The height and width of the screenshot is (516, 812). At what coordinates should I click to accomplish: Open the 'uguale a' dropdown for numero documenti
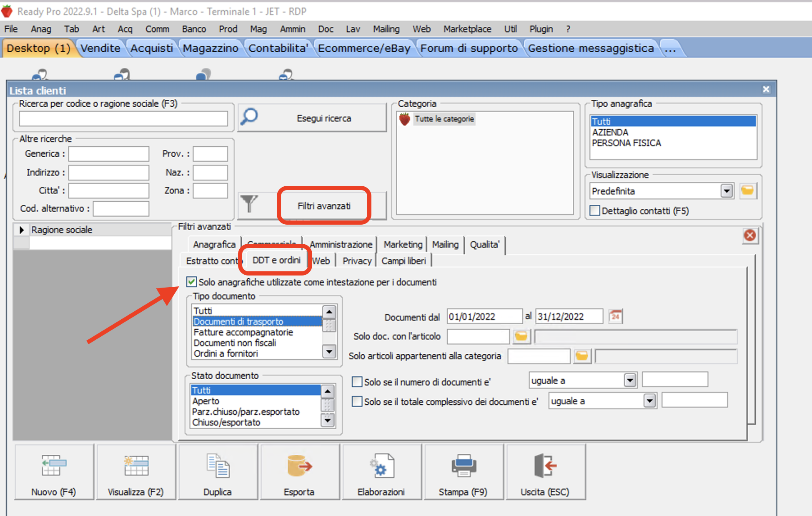pos(630,380)
